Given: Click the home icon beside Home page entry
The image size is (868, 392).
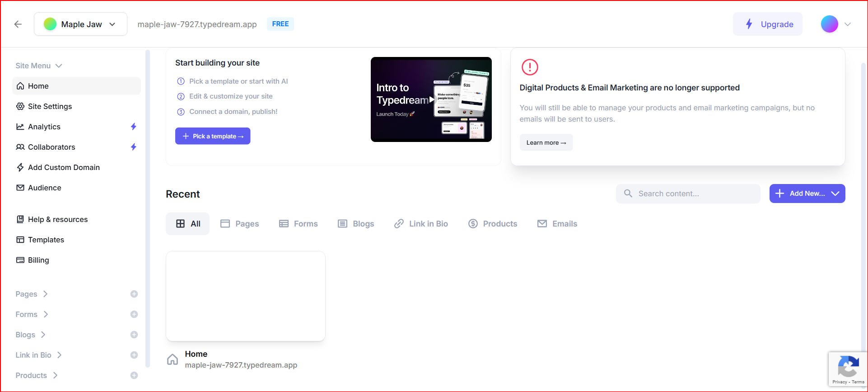Looking at the screenshot, I should tap(173, 359).
